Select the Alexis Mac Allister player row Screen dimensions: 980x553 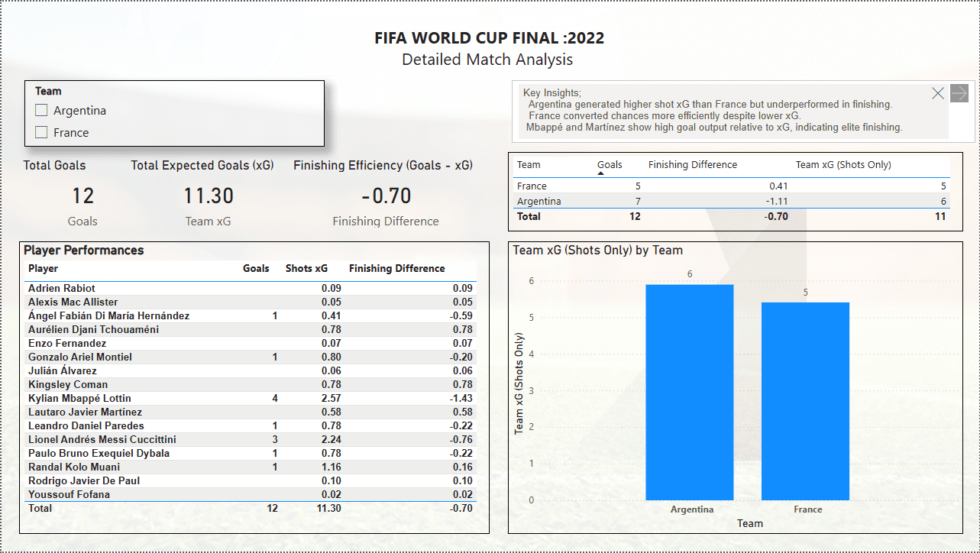(x=251, y=302)
